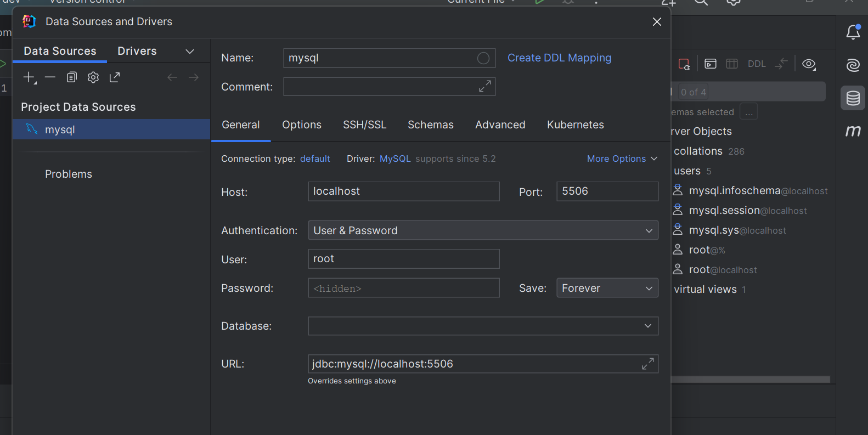This screenshot has width=868, height=435.
Task: Open the General tab
Action: click(241, 125)
